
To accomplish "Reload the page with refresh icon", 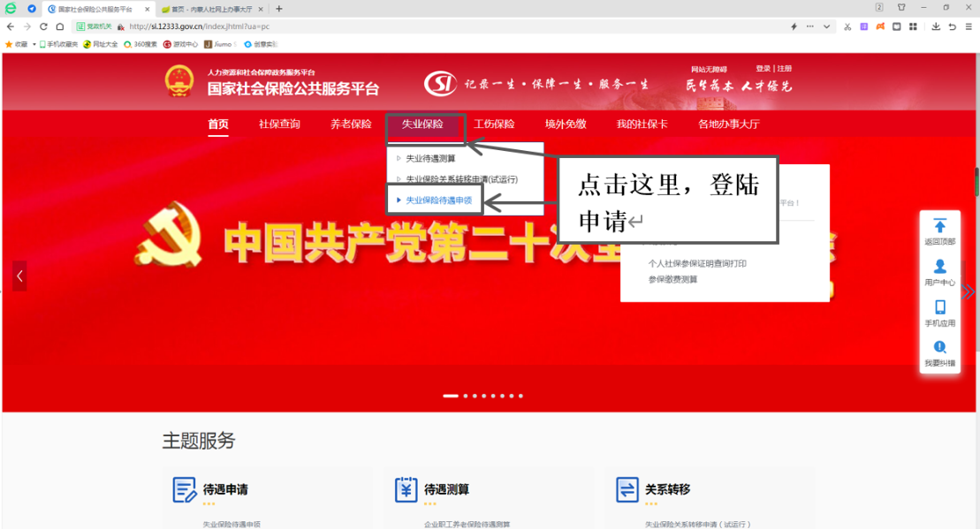I will pos(43,26).
